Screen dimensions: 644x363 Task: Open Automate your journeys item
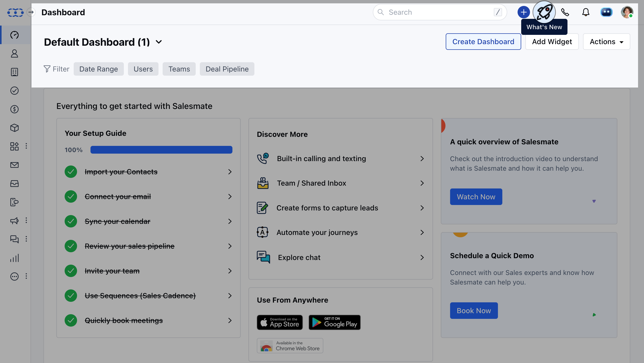pos(340,232)
